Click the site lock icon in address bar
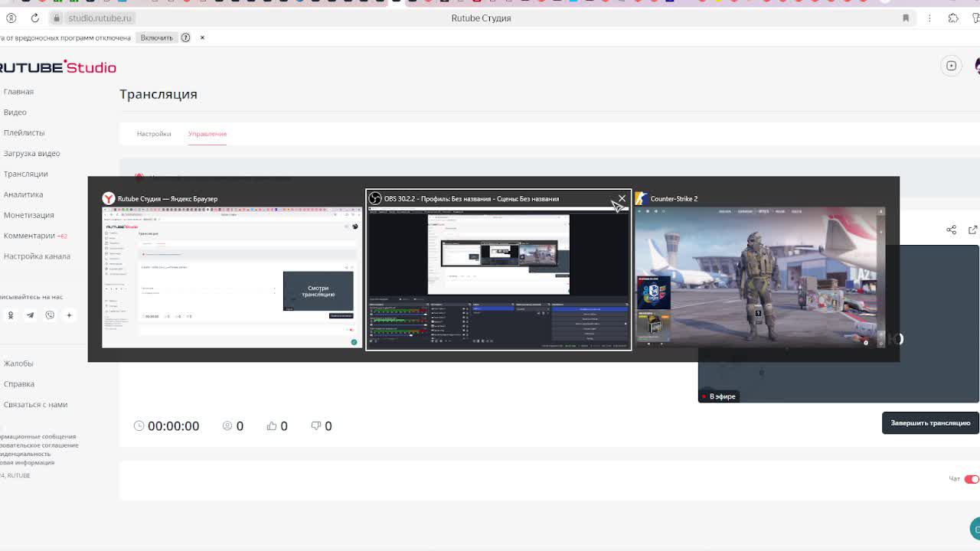The height and width of the screenshot is (551, 980). [x=57, y=18]
